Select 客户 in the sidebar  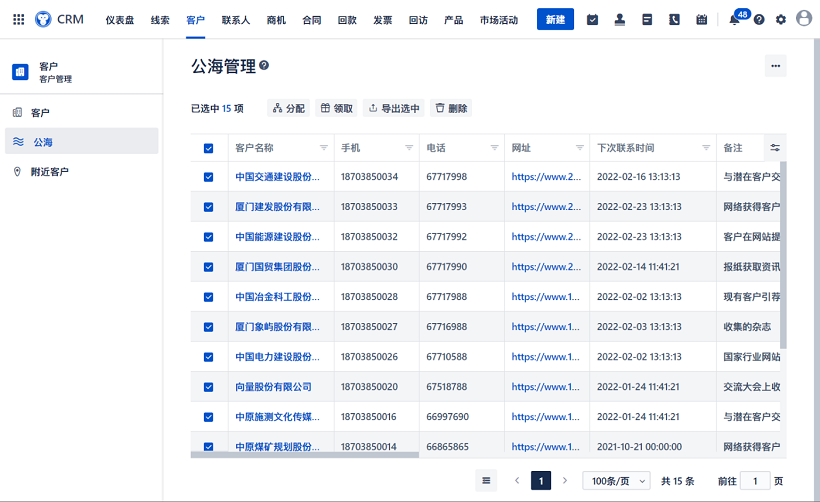[x=82, y=112]
